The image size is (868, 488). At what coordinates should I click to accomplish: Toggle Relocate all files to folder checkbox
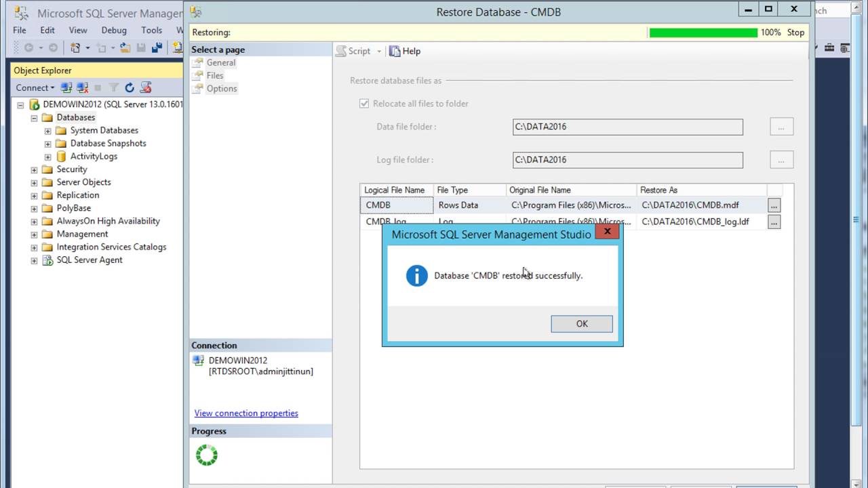[x=364, y=104]
